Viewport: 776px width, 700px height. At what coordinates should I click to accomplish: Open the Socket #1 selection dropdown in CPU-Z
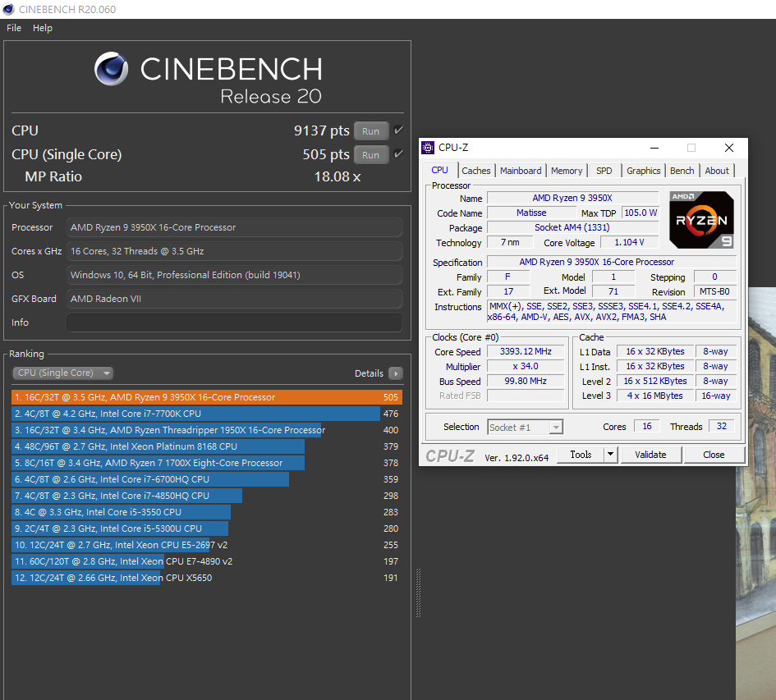click(526, 427)
